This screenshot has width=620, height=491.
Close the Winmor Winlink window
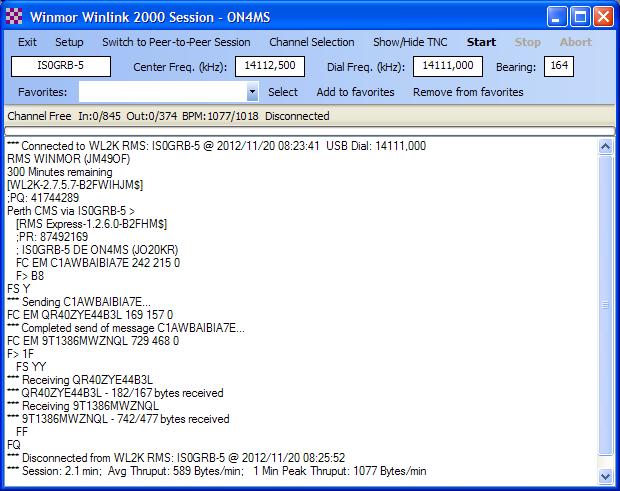pyautogui.click(x=603, y=17)
